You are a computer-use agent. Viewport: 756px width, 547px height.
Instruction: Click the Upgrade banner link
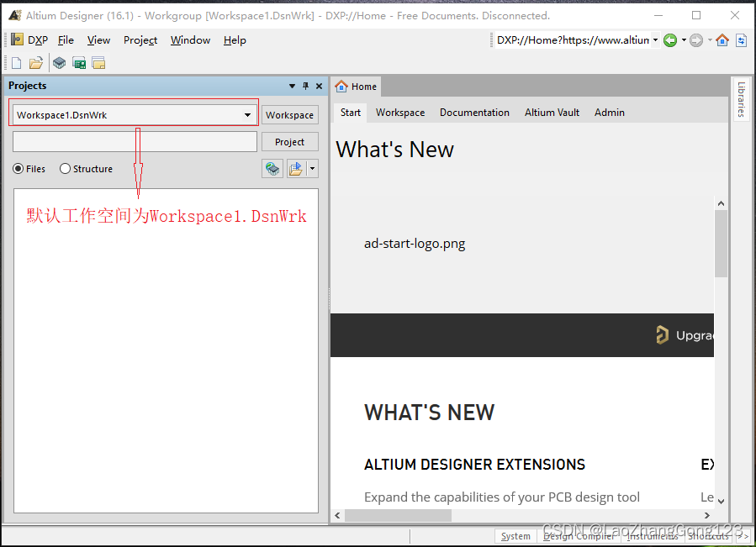click(x=685, y=335)
